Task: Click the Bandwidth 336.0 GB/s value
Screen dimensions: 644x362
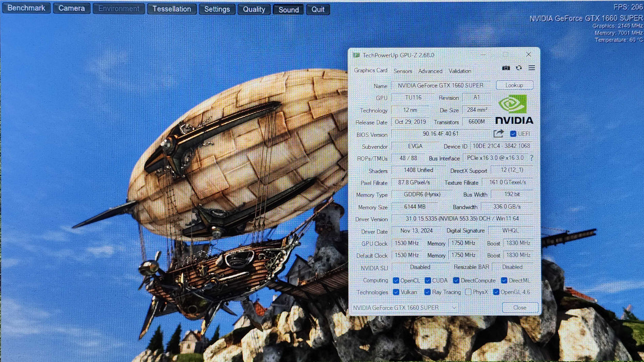Action: 507,207
